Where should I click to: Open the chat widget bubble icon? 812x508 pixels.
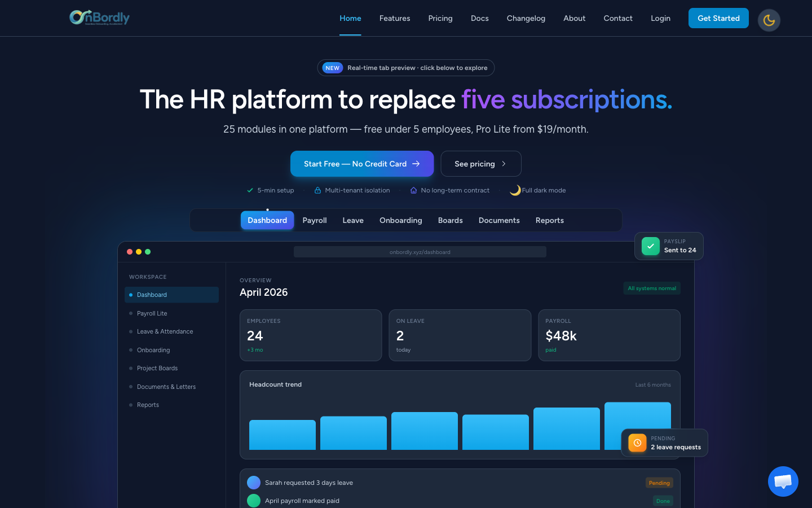pos(783,481)
